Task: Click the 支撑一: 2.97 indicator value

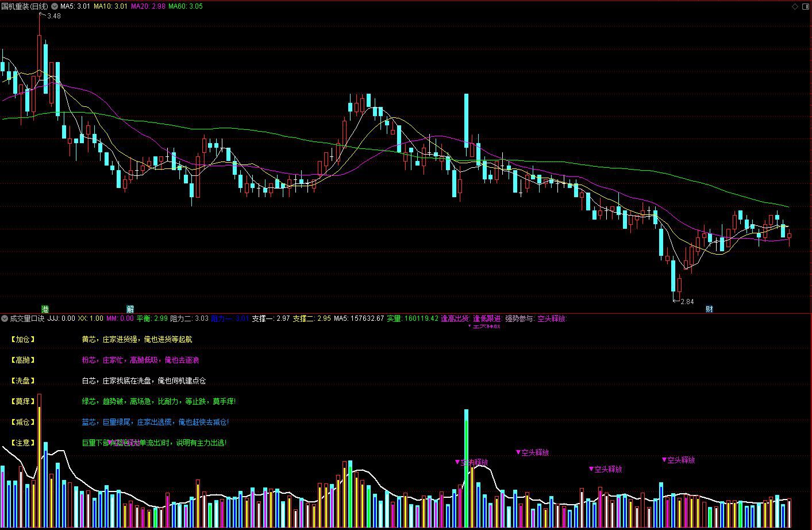Action: pyautogui.click(x=271, y=318)
